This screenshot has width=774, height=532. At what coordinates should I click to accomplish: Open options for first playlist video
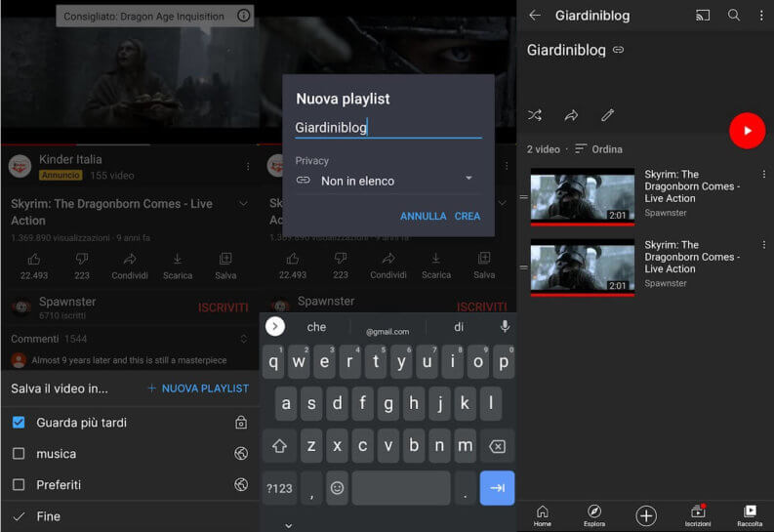coord(763,174)
